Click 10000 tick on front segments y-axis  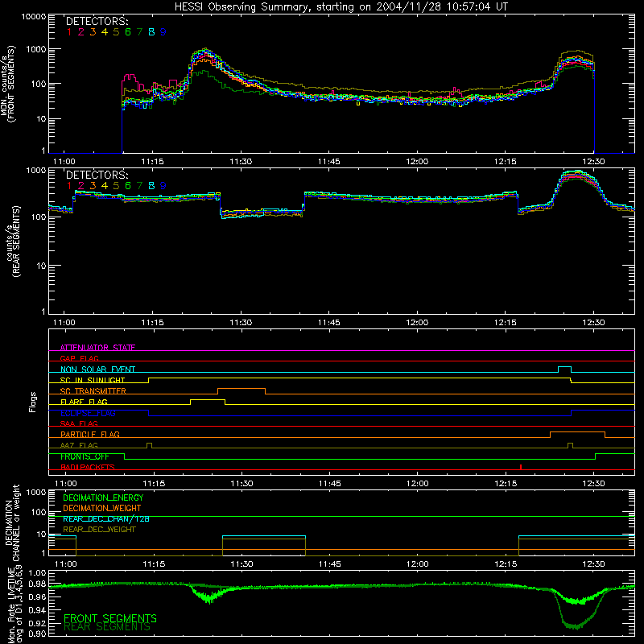click(x=33, y=17)
